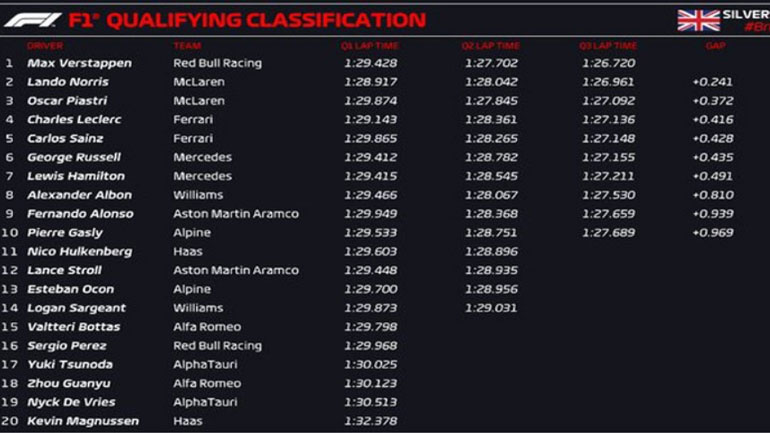
Task: Click the hashtag text under Silverstone
Action: (x=755, y=29)
